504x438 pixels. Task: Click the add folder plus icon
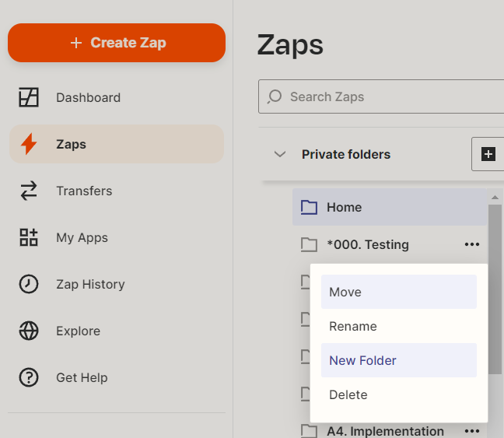click(x=488, y=154)
